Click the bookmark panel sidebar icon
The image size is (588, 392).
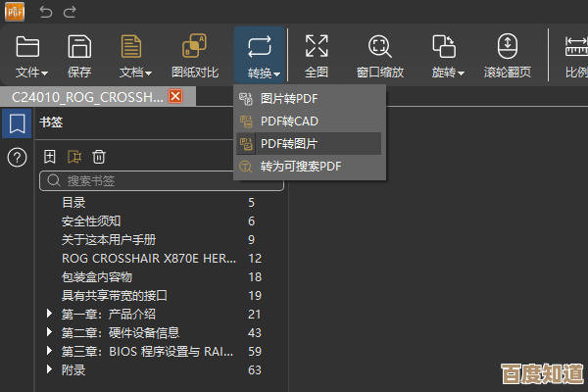tap(17, 123)
